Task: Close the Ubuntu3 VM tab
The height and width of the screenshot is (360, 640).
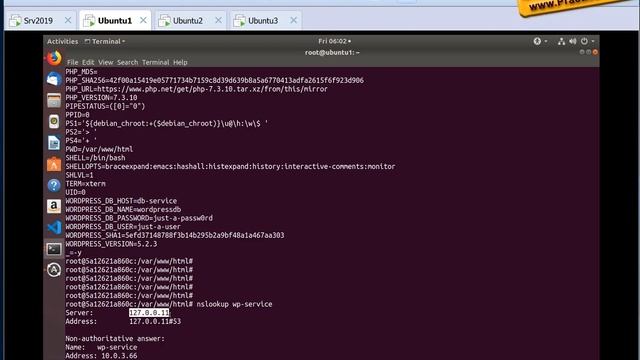Action: click(x=293, y=20)
